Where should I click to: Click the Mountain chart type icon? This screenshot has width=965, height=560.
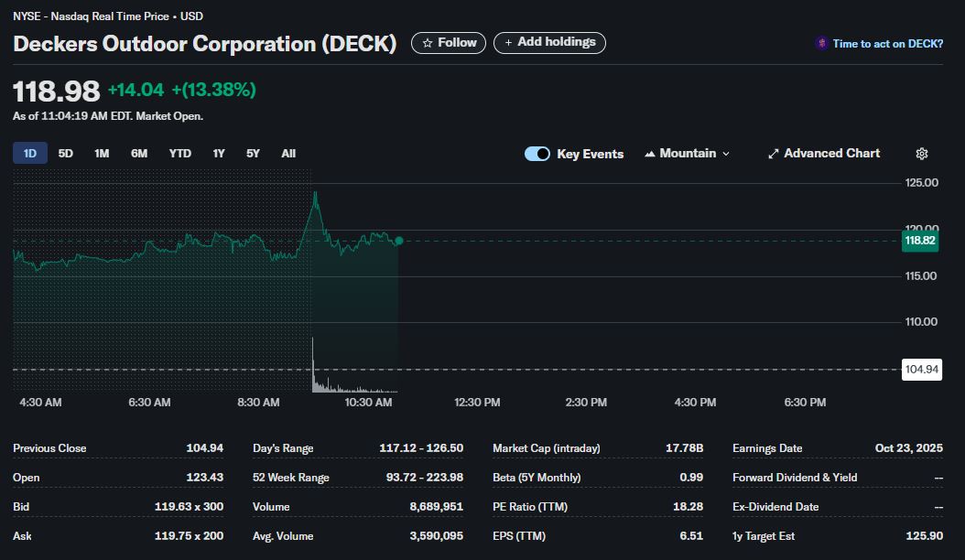click(x=649, y=154)
